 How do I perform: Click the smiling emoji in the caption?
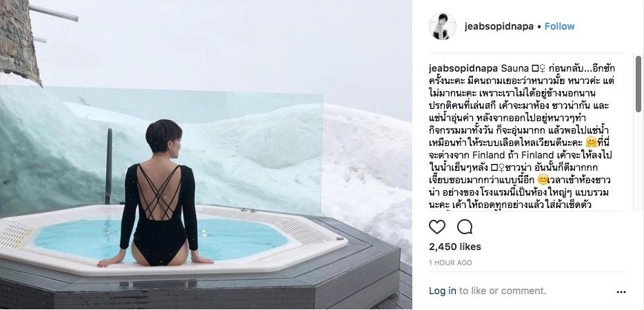pos(543,180)
